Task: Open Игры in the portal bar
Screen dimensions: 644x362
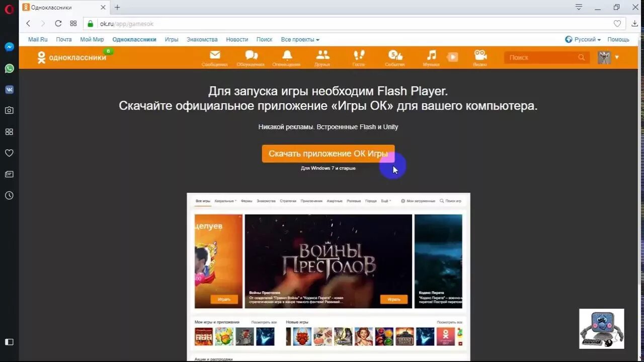Action: (x=172, y=39)
